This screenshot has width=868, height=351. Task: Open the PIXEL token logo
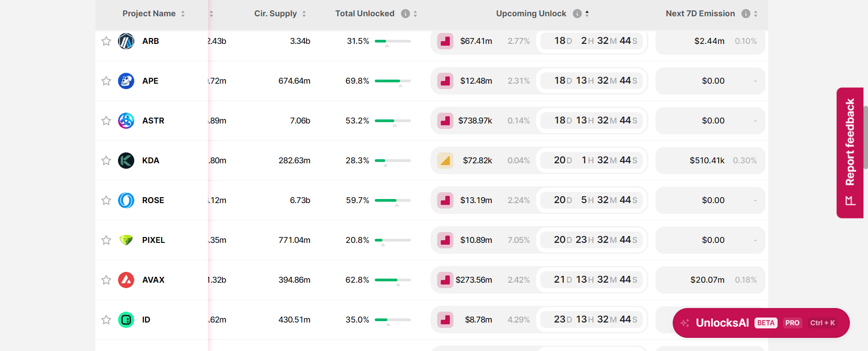[x=126, y=240]
